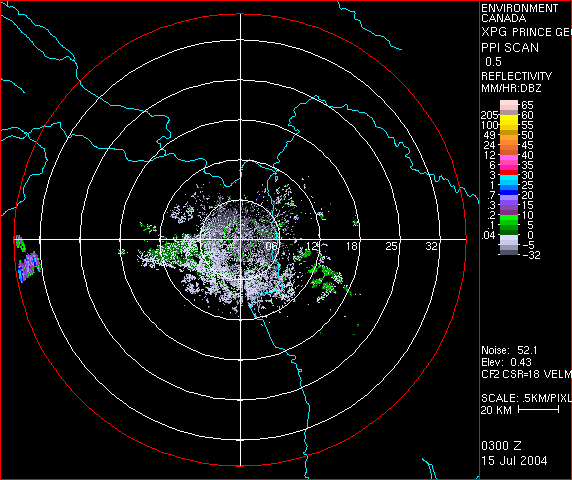This screenshot has height=480, width=572.
Task: Select the "-32" dBZ legend value
Action: (x=532, y=255)
